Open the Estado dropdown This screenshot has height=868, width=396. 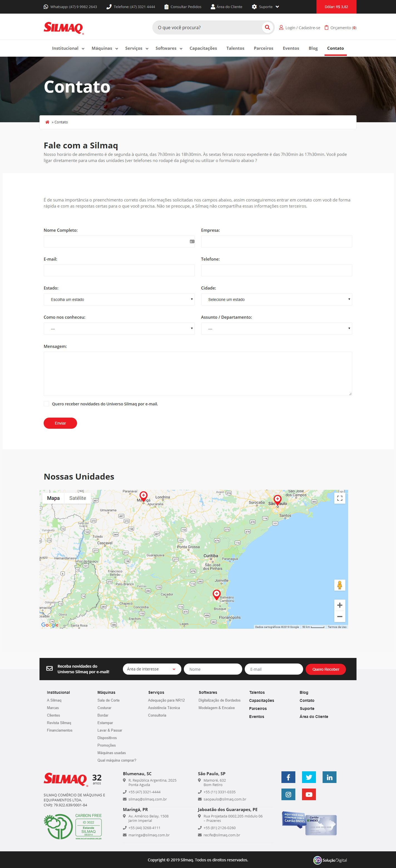click(119, 299)
